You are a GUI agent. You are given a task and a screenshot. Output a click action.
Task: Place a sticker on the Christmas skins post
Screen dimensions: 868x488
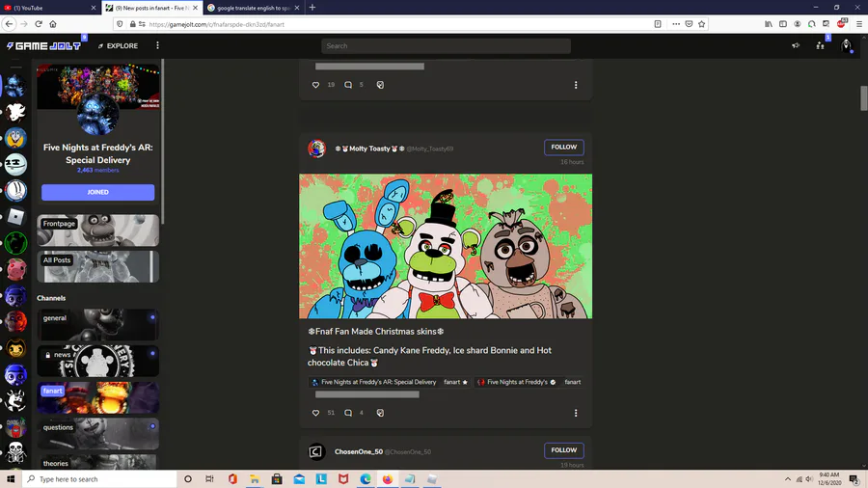coord(380,413)
